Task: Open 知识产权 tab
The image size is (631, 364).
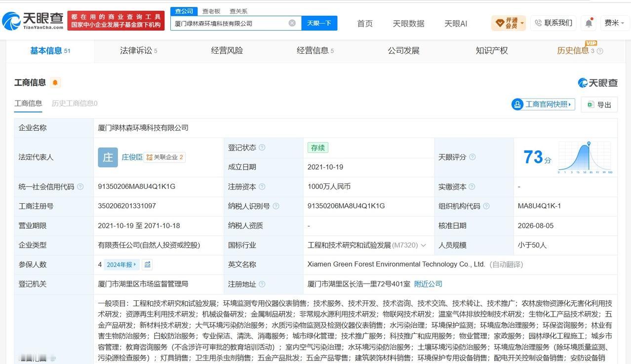Action: click(x=492, y=50)
